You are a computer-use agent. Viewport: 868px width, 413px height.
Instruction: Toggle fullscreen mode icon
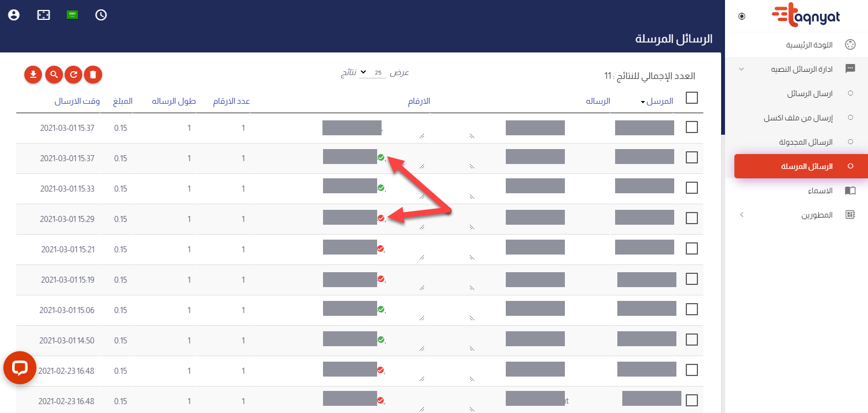coord(44,15)
